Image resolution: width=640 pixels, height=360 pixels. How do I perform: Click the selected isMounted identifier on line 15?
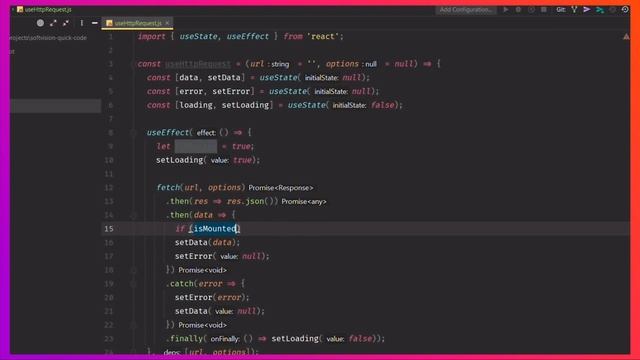[x=215, y=229]
